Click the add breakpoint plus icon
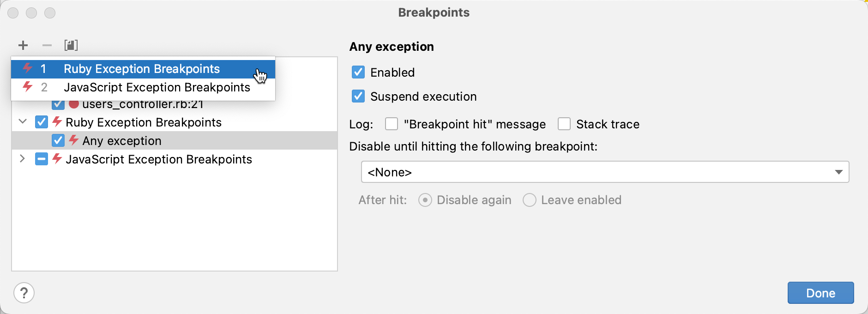 (x=23, y=45)
